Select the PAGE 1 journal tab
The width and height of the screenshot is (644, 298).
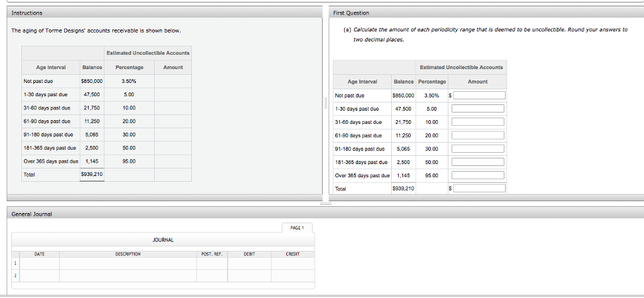click(x=297, y=228)
